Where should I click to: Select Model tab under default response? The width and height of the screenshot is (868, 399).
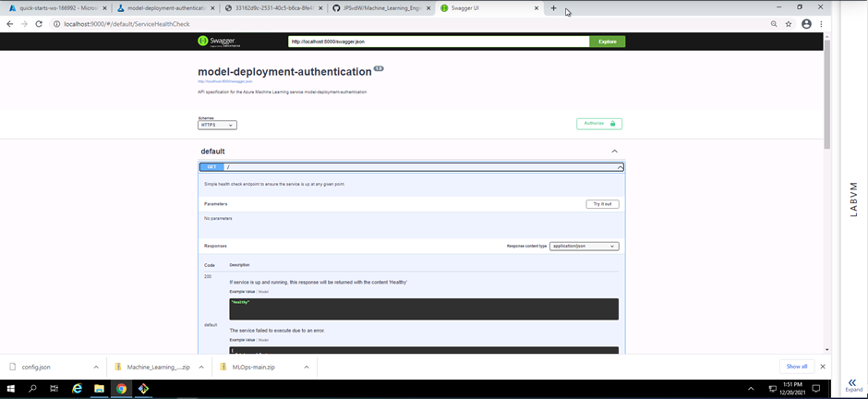click(263, 340)
